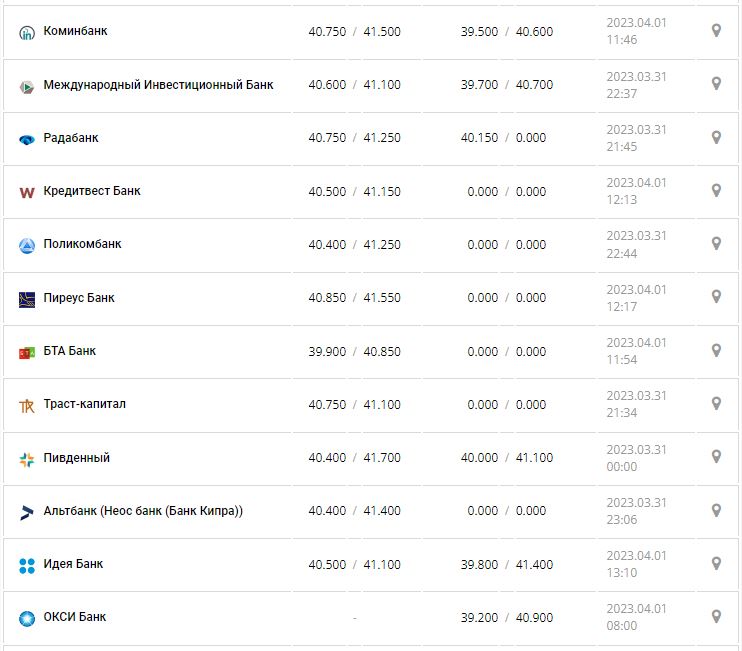
Task: Select the Пиреус Банк name
Action: (x=79, y=298)
